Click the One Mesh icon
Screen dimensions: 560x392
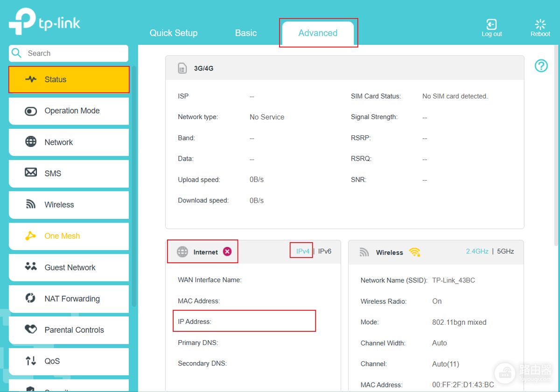click(31, 236)
